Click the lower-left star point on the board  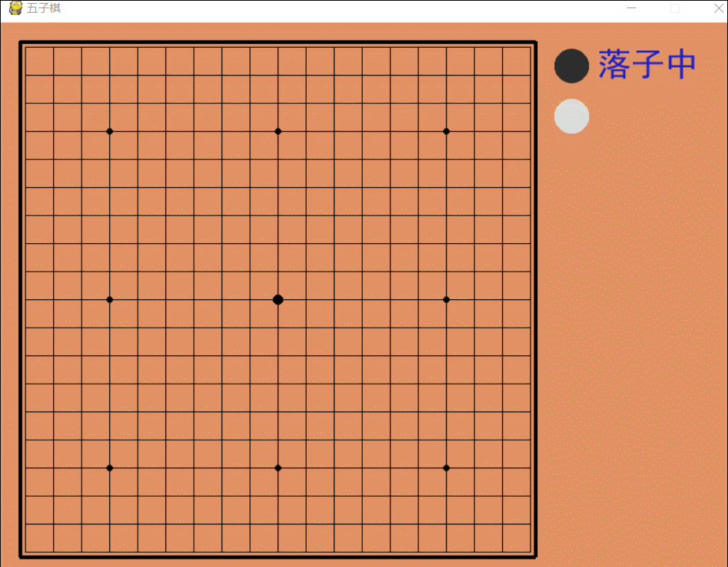click(110, 468)
